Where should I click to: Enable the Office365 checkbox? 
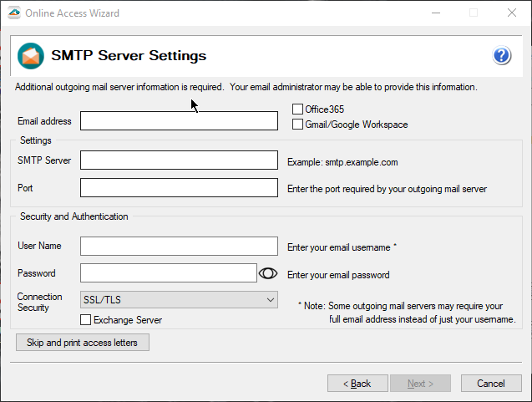297,109
